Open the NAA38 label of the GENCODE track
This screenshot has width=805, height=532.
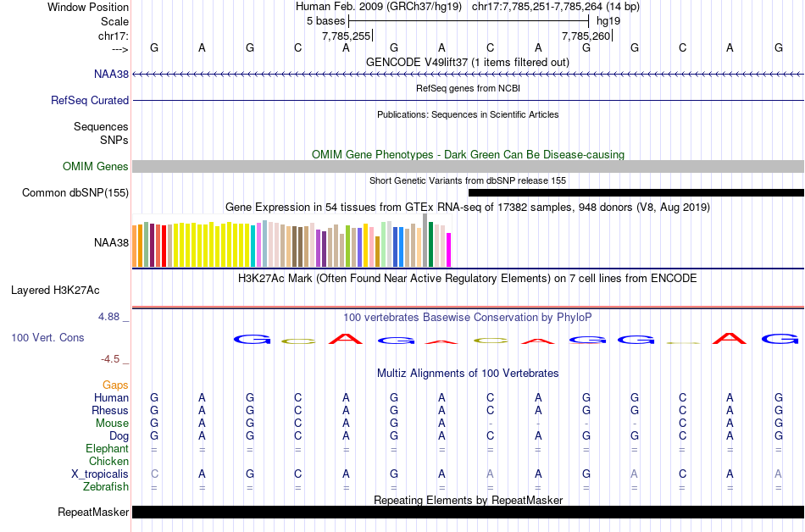(111, 75)
